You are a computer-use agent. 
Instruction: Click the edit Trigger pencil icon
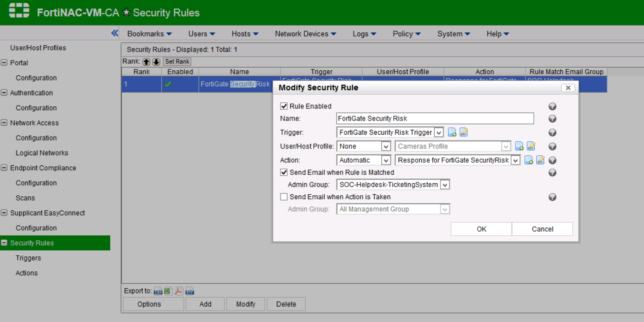464,133
